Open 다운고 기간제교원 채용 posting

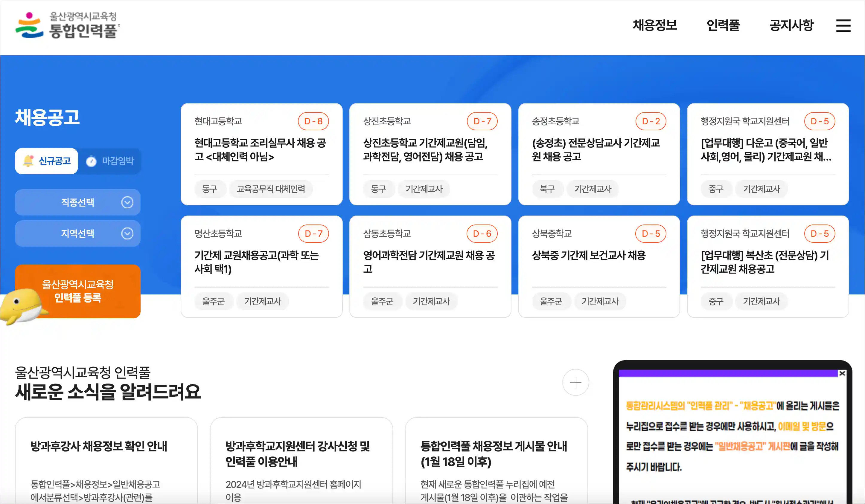click(765, 149)
